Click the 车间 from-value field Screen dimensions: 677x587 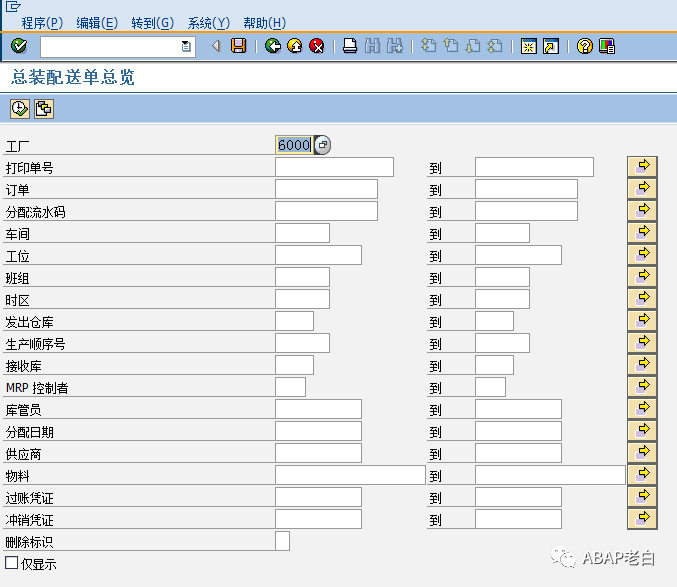pos(302,233)
